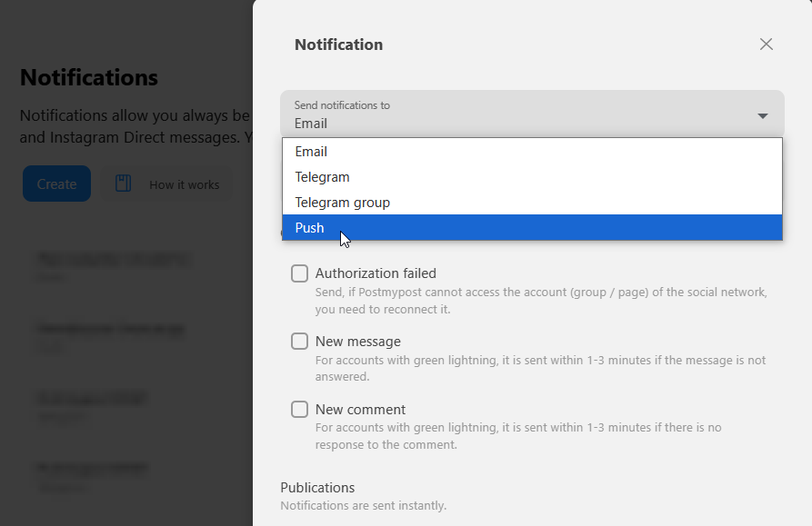The image size is (812, 526).
Task: Open the How it works guide
Action: pyautogui.click(x=167, y=184)
